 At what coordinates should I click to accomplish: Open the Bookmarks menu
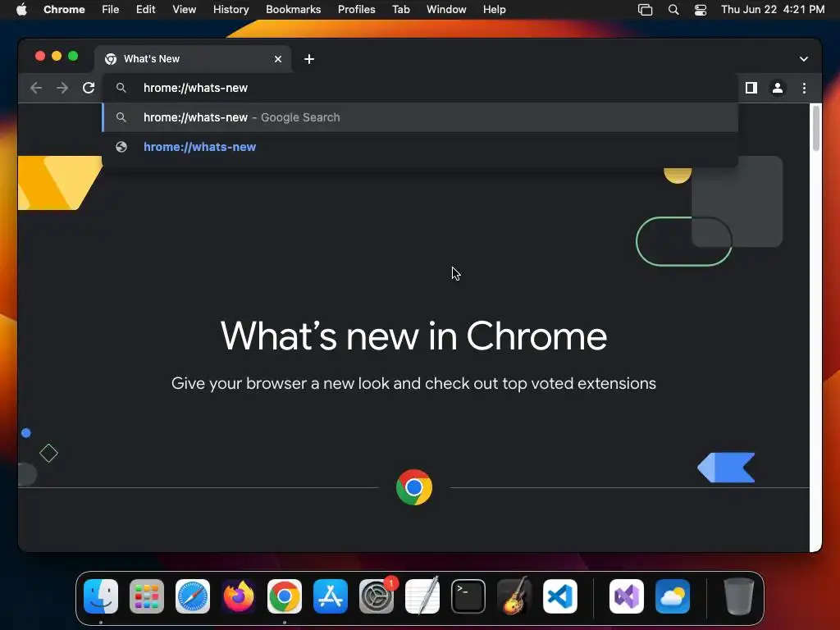click(x=293, y=9)
